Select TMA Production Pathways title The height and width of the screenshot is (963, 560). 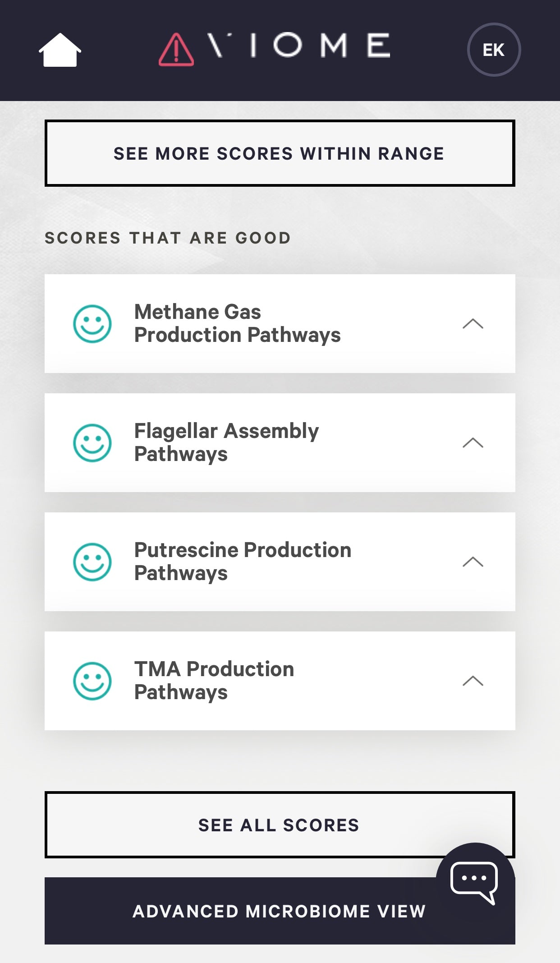pos(214,681)
